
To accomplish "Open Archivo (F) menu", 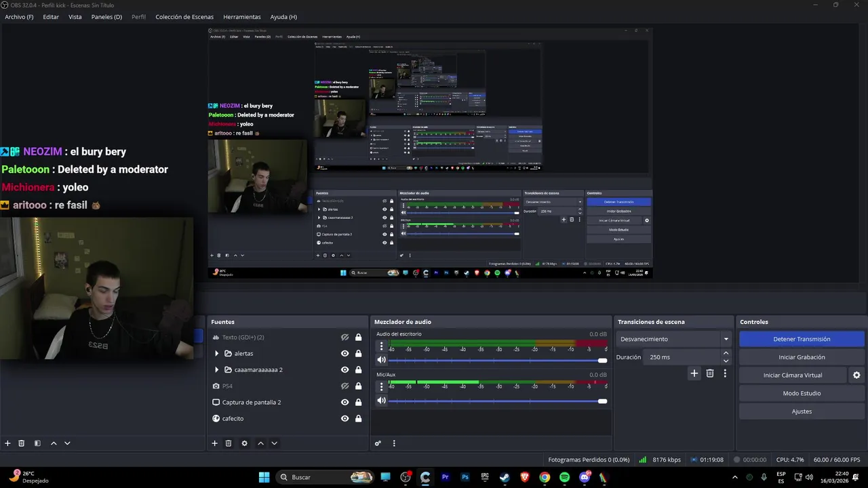I will coord(19,17).
